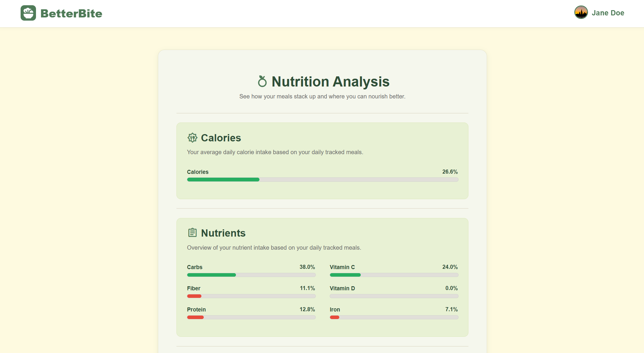Click the Vitamin C 24.0% progress bar
Viewport: 644px width, 353px height.
tap(394, 275)
